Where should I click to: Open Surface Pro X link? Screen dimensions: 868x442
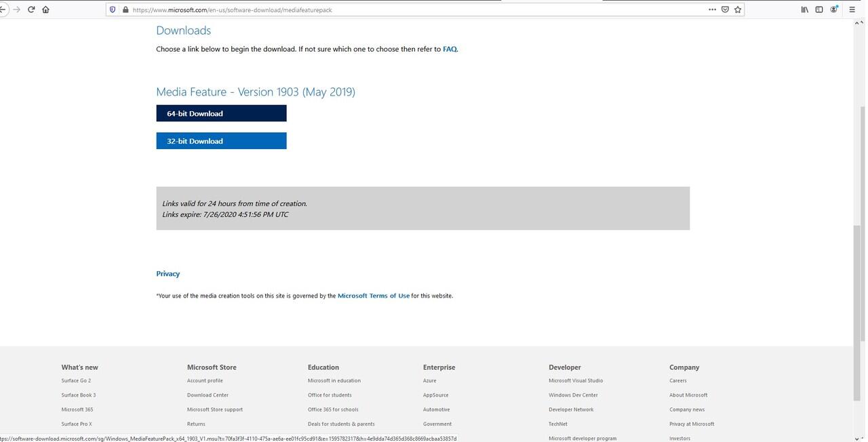tap(77, 424)
